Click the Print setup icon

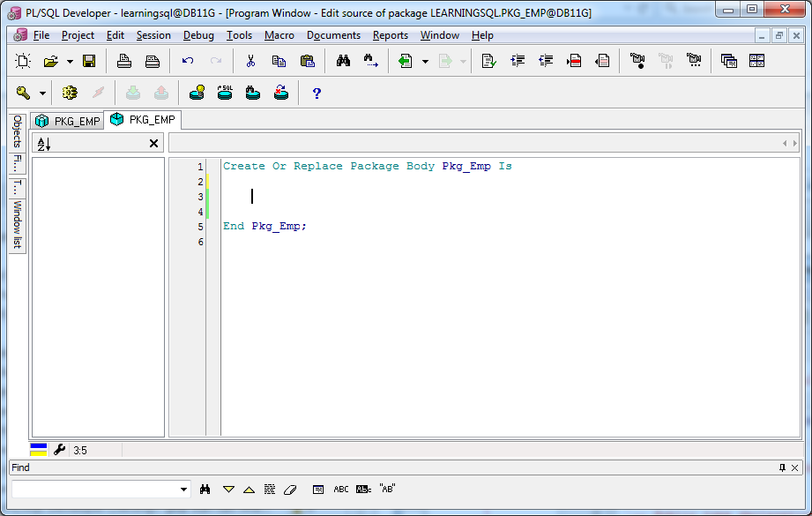153,61
